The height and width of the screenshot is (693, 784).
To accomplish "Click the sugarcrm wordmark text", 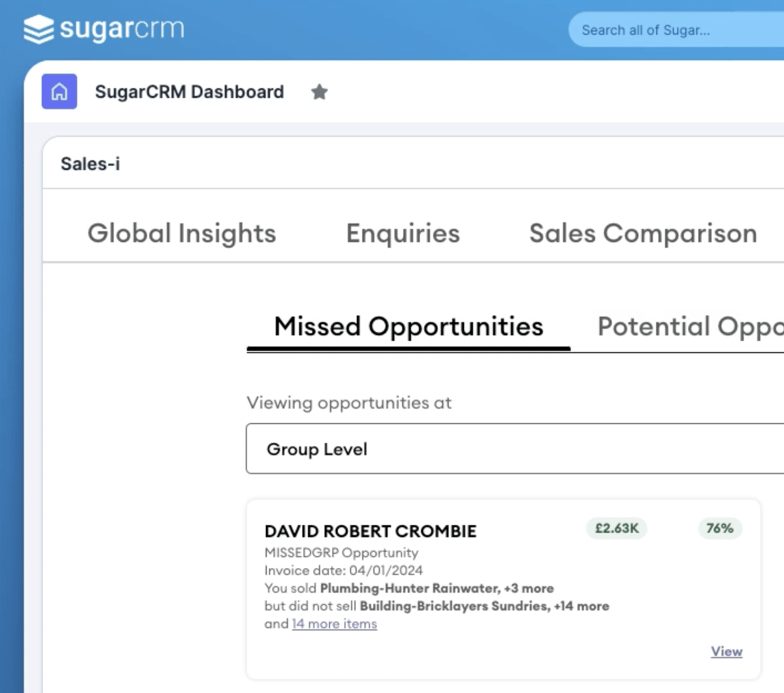I will (x=122, y=28).
